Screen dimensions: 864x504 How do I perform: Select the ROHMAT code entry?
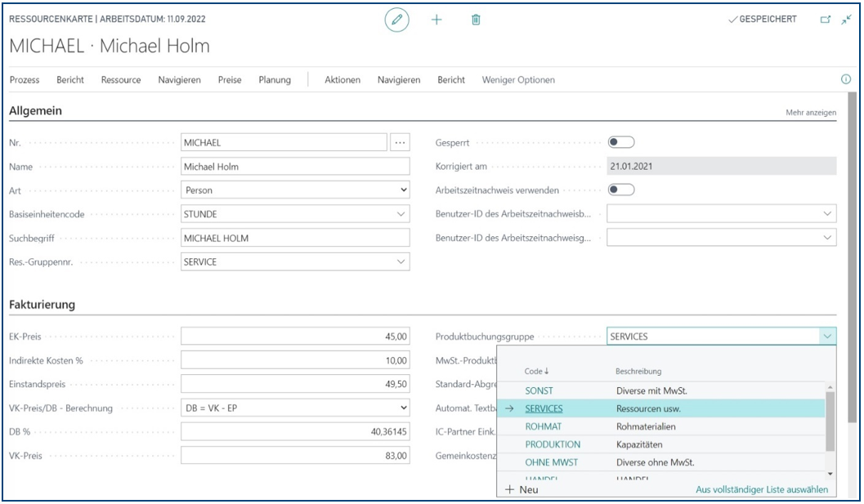[544, 426]
